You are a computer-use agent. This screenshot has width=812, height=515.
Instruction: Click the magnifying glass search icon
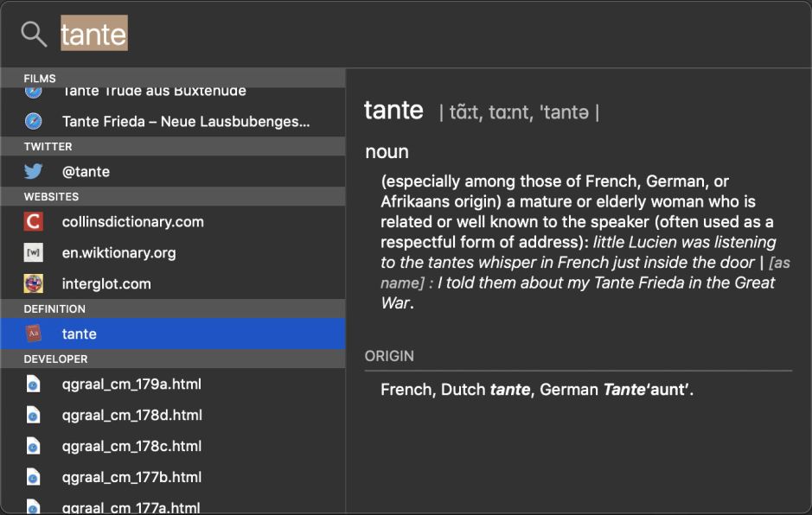(34, 35)
